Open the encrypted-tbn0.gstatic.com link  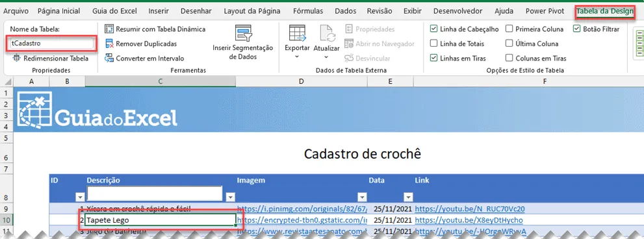click(302, 220)
